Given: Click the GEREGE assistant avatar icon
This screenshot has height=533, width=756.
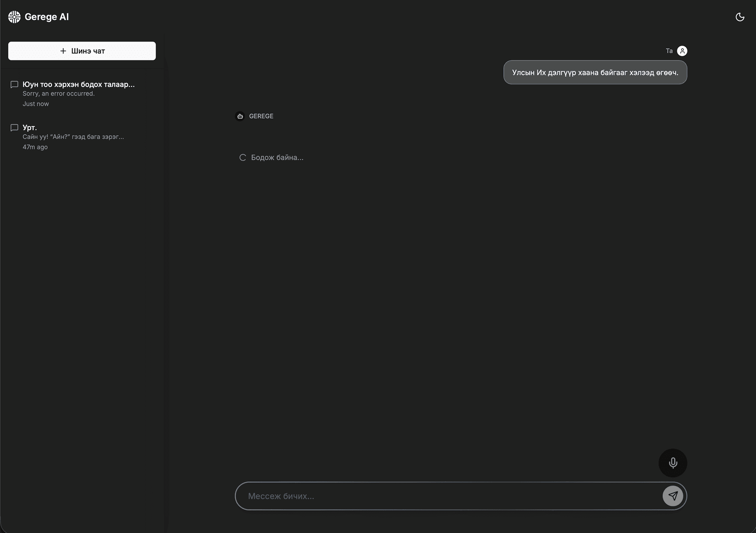Looking at the screenshot, I should 239,116.
